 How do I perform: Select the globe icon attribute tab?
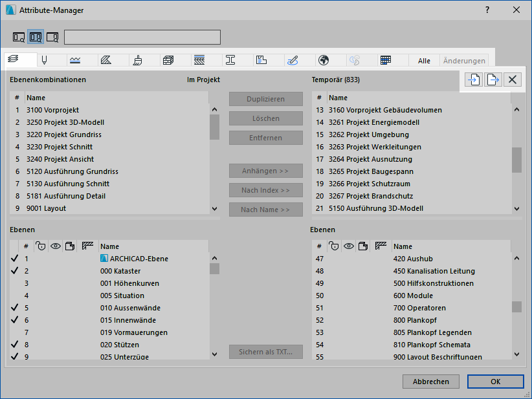coord(324,60)
